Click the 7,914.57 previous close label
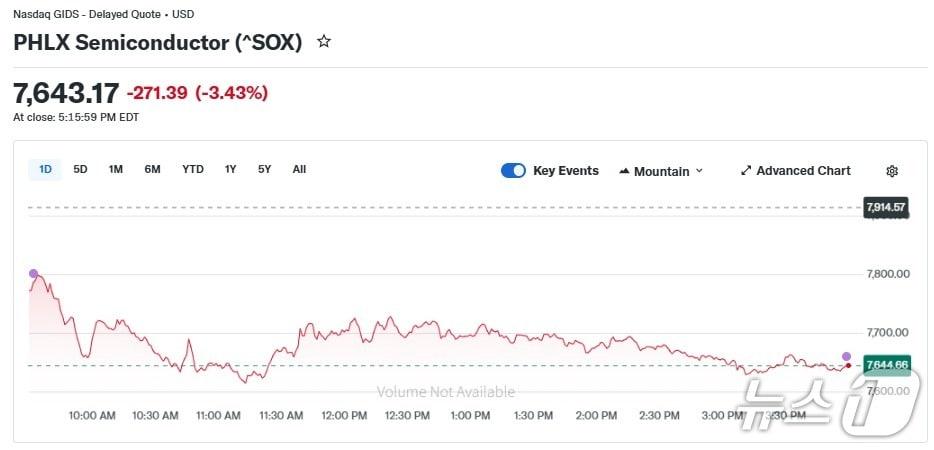 click(886, 207)
